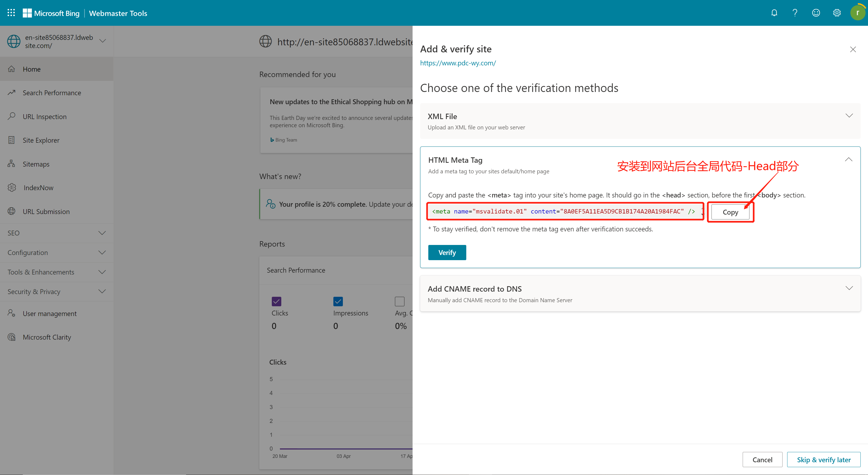Screen dimensions: 868x475
Task: Click the IndexNow sidebar icon
Action: (12, 188)
